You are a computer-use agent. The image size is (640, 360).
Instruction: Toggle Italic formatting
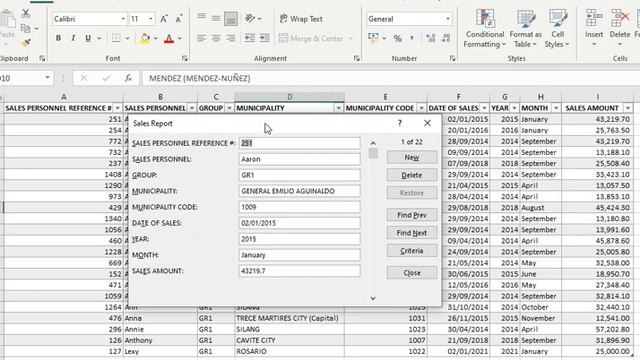(x=73, y=38)
